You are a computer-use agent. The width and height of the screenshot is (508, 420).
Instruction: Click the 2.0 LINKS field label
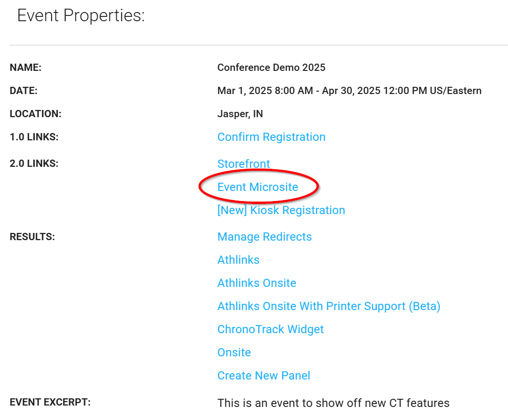point(34,163)
